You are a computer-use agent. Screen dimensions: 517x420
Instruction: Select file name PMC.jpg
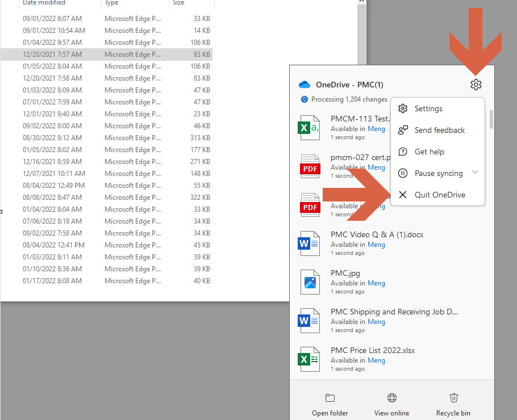345,273
